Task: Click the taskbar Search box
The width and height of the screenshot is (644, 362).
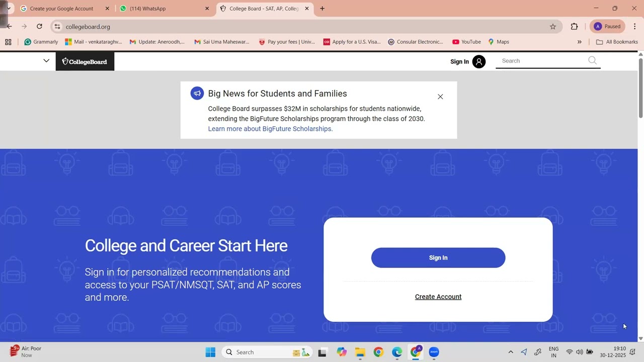Action: [x=267, y=352]
